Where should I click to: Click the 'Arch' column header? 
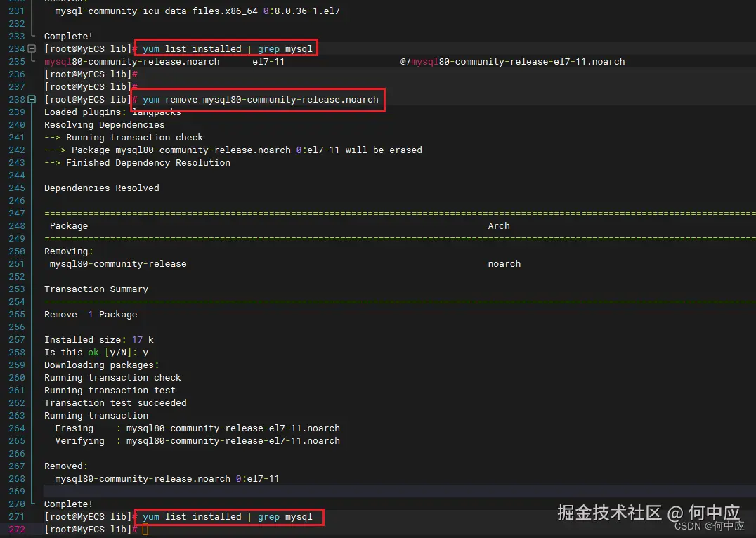coord(499,226)
